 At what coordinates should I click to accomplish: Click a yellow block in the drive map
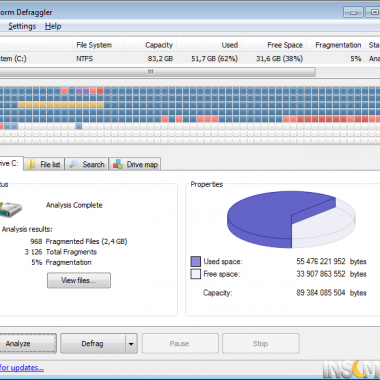point(60,105)
